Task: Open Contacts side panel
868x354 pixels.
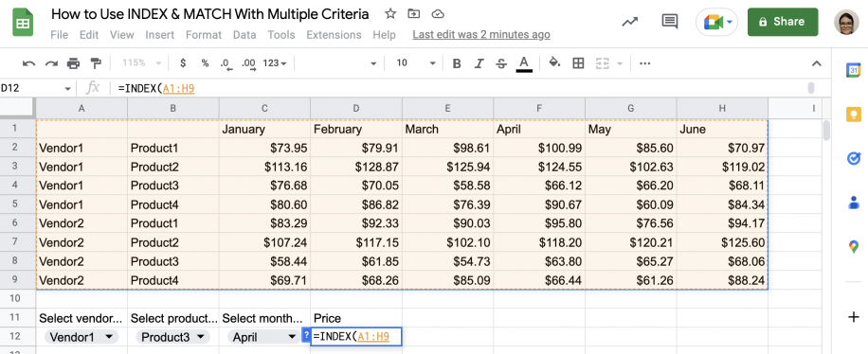Action: tap(853, 203)
